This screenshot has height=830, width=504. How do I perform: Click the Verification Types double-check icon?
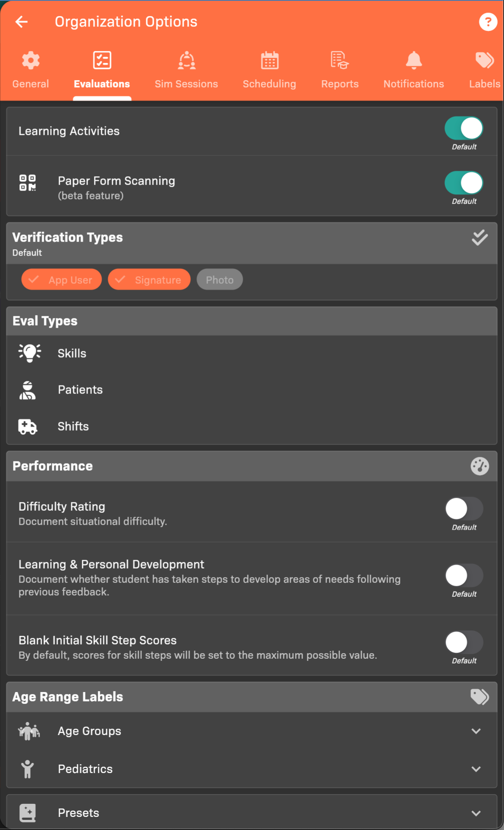pyautogui.click(x=480, y=238)
